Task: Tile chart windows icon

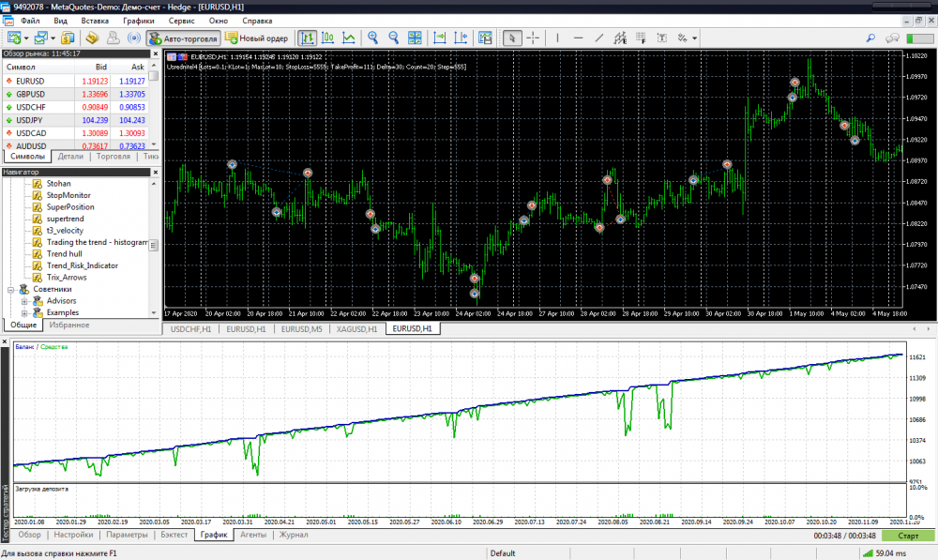Action: (x=415, y=38)
